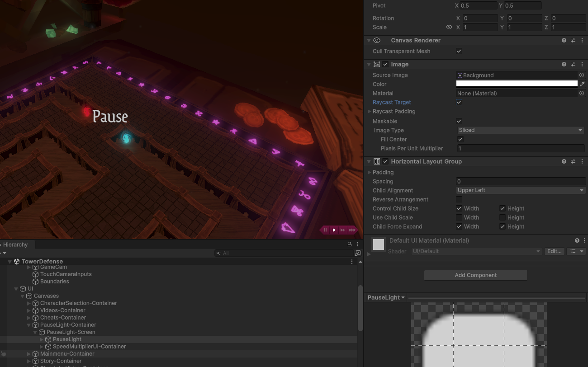Collapse PauseLight-Container tree node
588x367 pixels.
(x=29, y=325)
